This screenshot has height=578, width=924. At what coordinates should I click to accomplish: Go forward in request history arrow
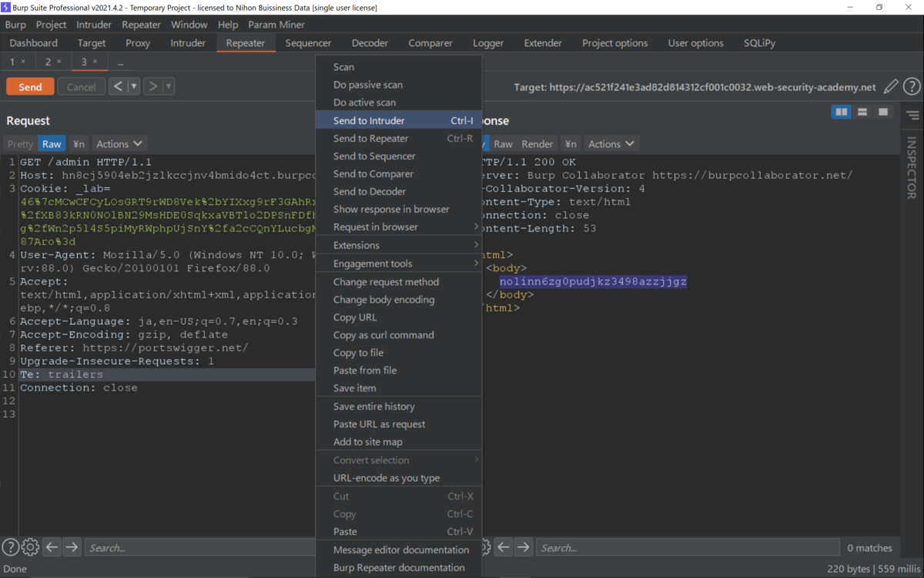(x=152, y=86)
